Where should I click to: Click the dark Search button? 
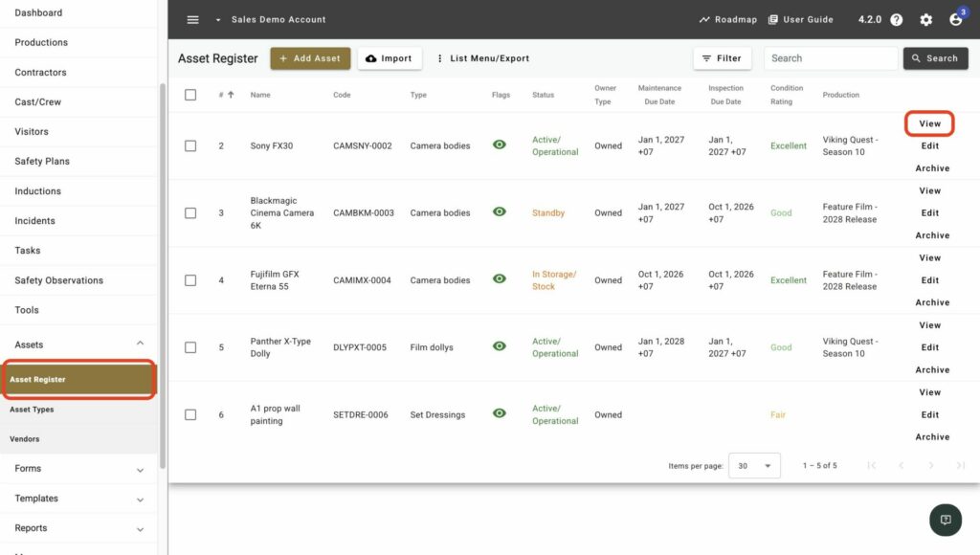click(x=935, y=58)
